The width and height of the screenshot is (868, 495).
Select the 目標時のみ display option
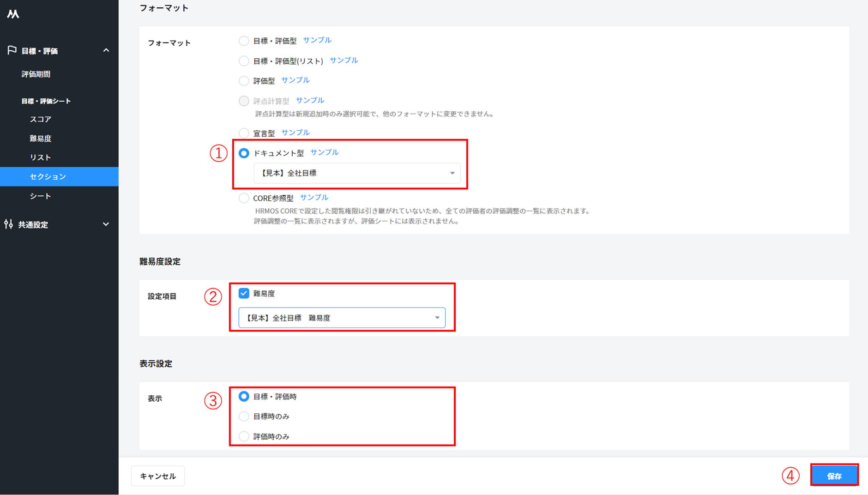[244, 417]
